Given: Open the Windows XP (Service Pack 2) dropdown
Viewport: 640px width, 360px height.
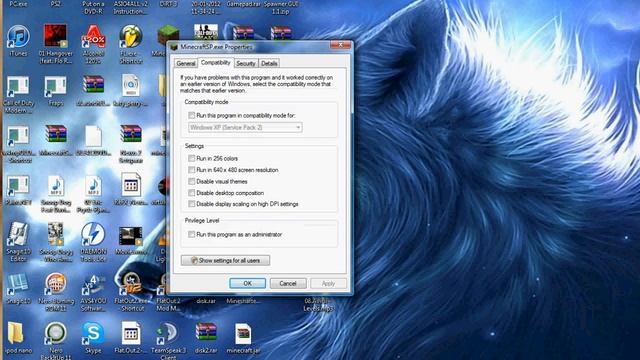Looking at the screenshot, I should point(245,127).
